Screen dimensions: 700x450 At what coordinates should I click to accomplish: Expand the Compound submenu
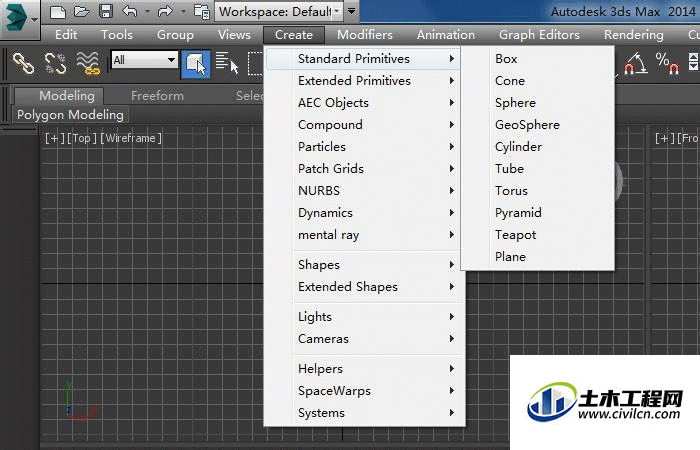364,125
